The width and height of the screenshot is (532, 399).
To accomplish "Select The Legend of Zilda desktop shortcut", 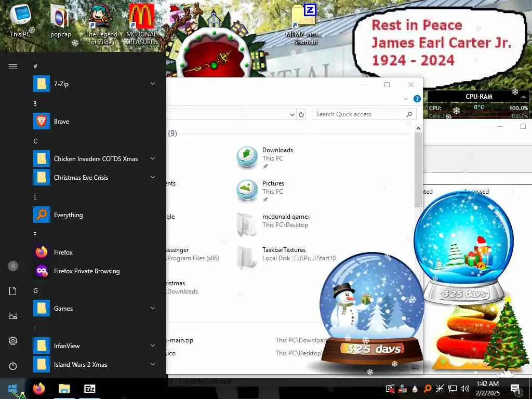I will click(x=101, y=24).
